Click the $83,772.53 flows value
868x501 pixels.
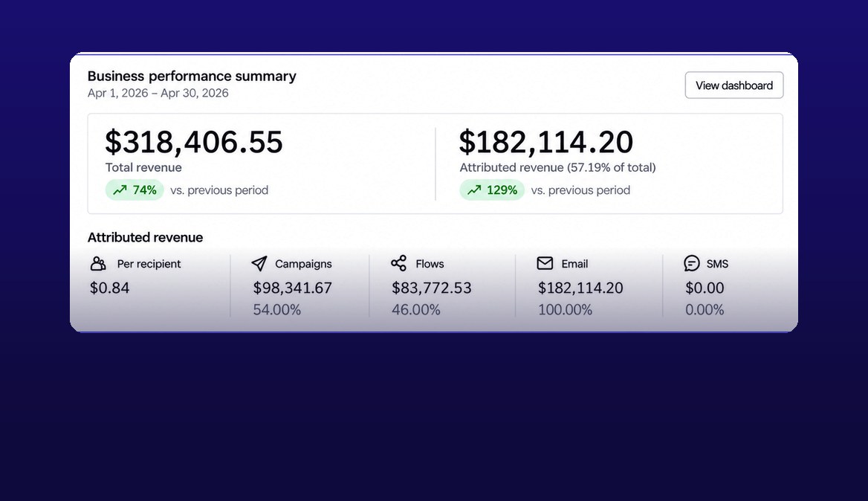point(432,288)
